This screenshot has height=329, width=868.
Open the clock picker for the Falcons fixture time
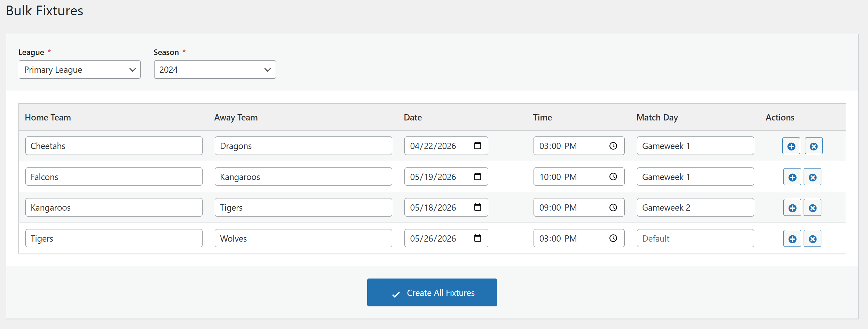(x=613, y=177)
